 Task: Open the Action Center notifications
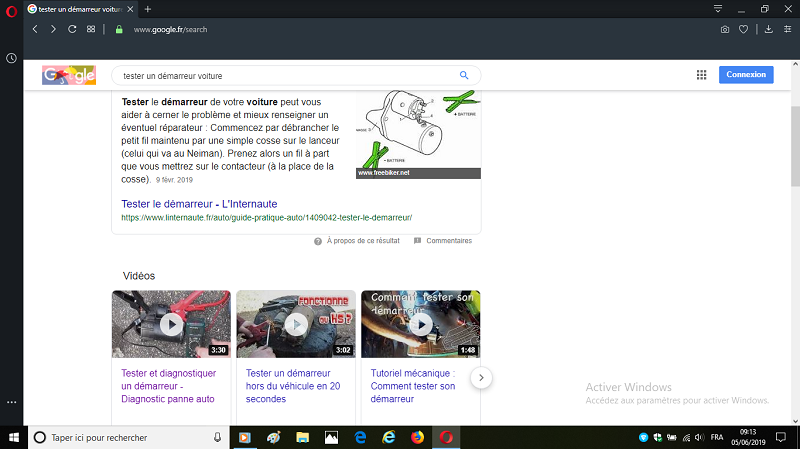click(x=781, y=438)
